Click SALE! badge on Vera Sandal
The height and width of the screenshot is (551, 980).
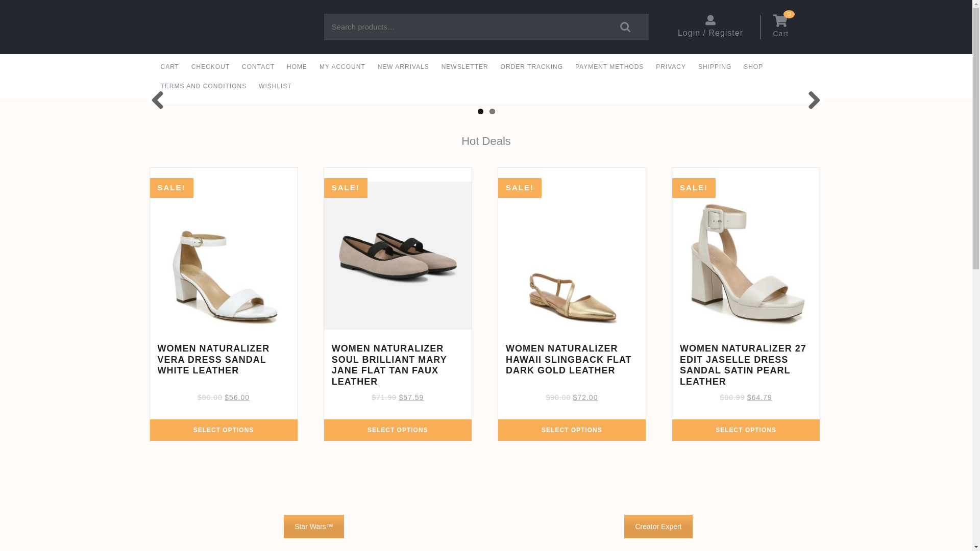click(171, 188)
